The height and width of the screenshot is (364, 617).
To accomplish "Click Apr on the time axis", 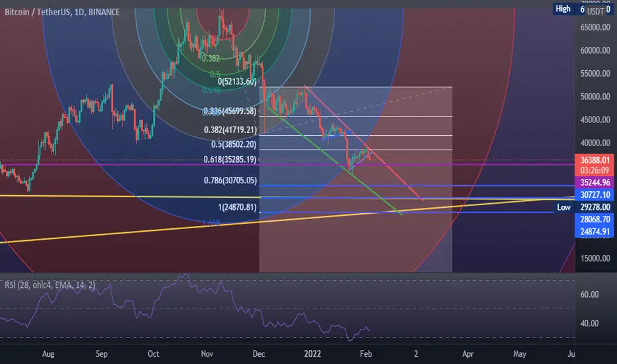I will (467, 354).
